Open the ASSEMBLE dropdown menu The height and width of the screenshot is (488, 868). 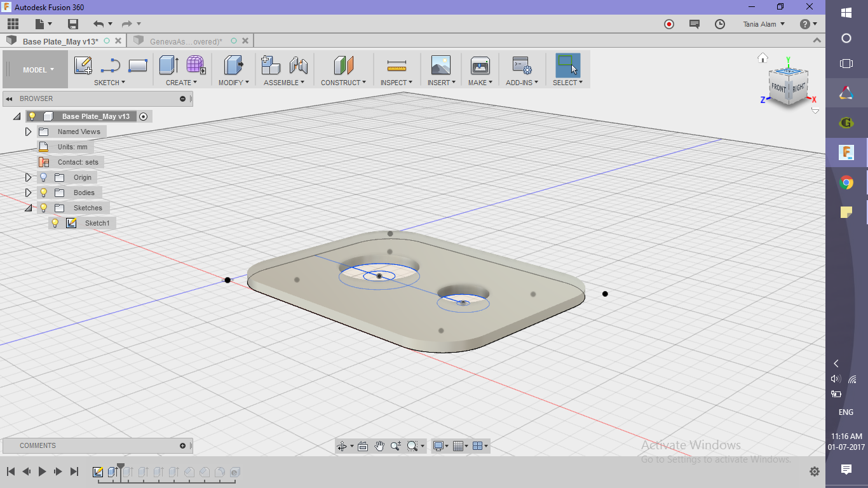pos(284,83)
